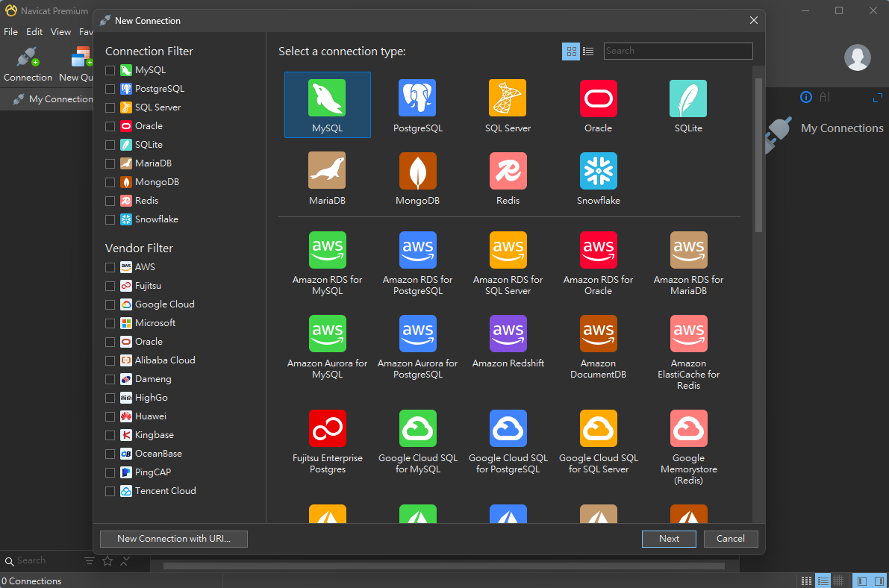
Task: Switch to list view in dialog
Action: click(x=588, y=51)
